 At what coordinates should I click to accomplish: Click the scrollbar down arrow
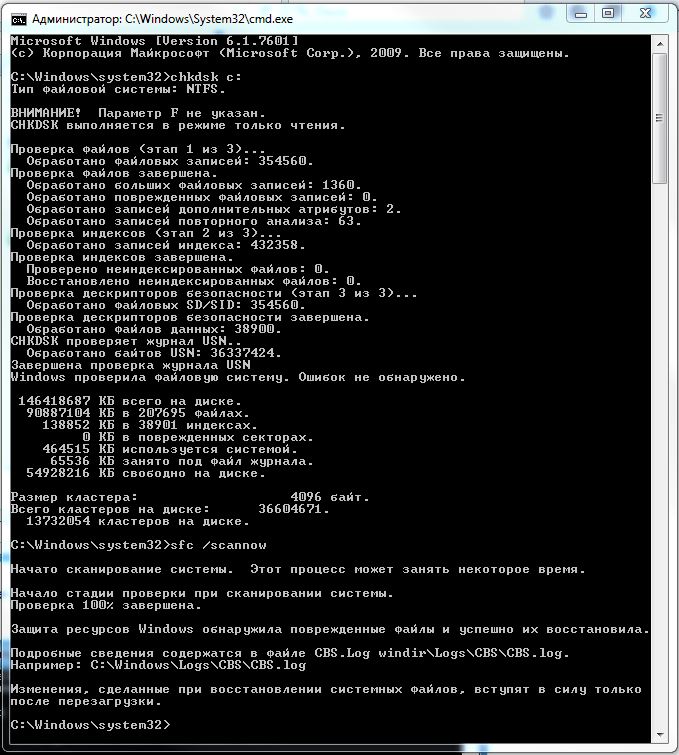pyautogui.click(x=660, y=735)
